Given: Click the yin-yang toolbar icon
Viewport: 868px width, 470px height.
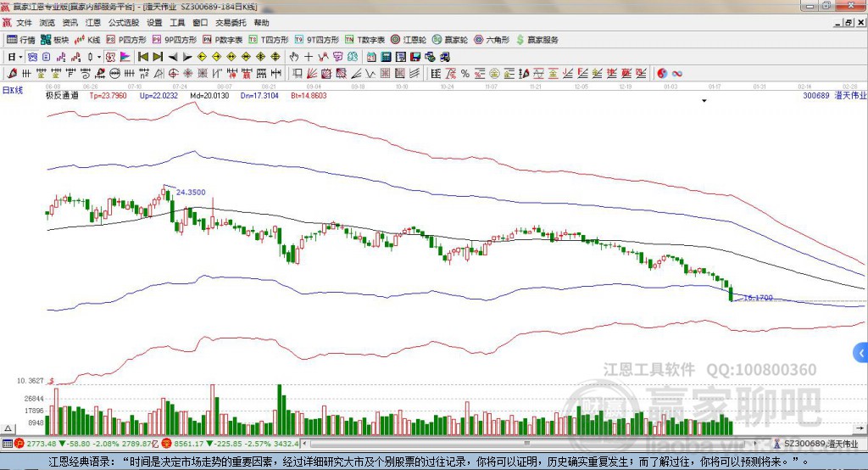Looking at the screenshot, I should click(x=662, y=73).
